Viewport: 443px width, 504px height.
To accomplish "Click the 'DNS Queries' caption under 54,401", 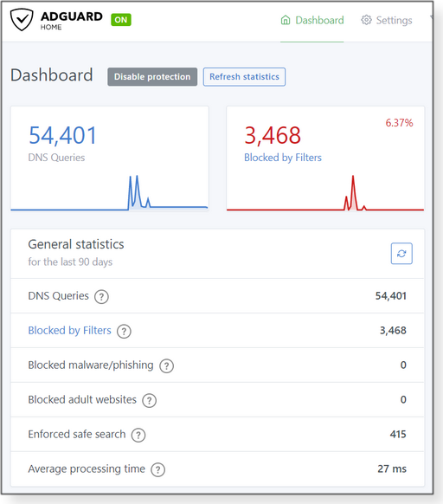I will (x=56, y=158).
